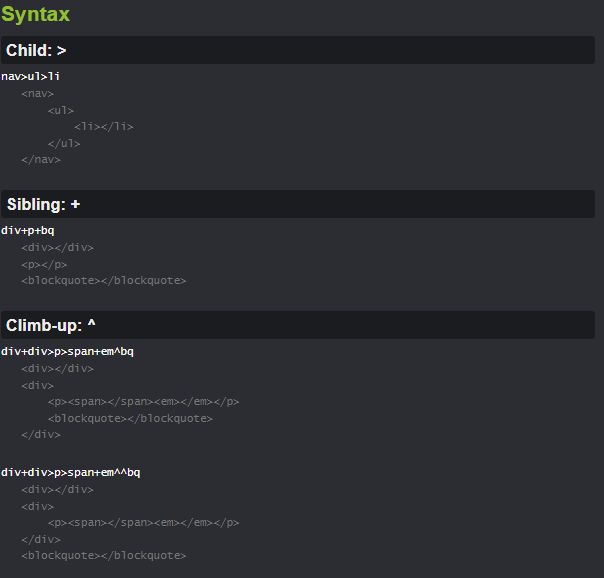Click the closing </div> under em^bq abbreviation
The width and height of the screenshot is (604, 578).
41,435
